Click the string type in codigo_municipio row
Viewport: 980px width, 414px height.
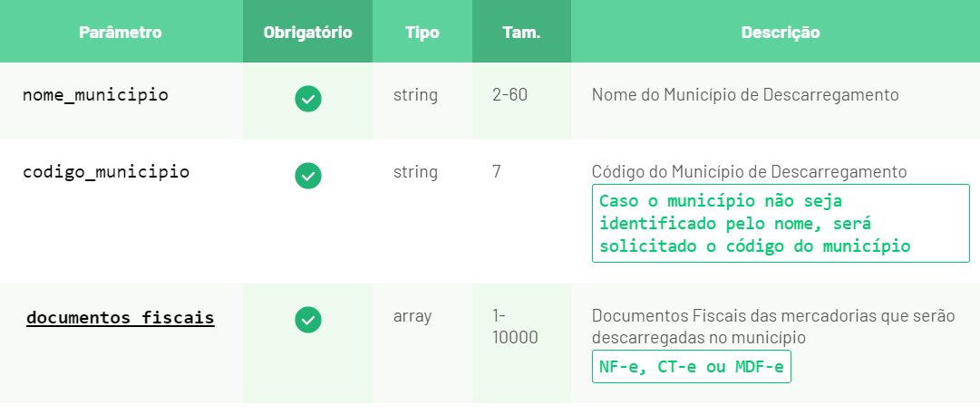[415, 172]
